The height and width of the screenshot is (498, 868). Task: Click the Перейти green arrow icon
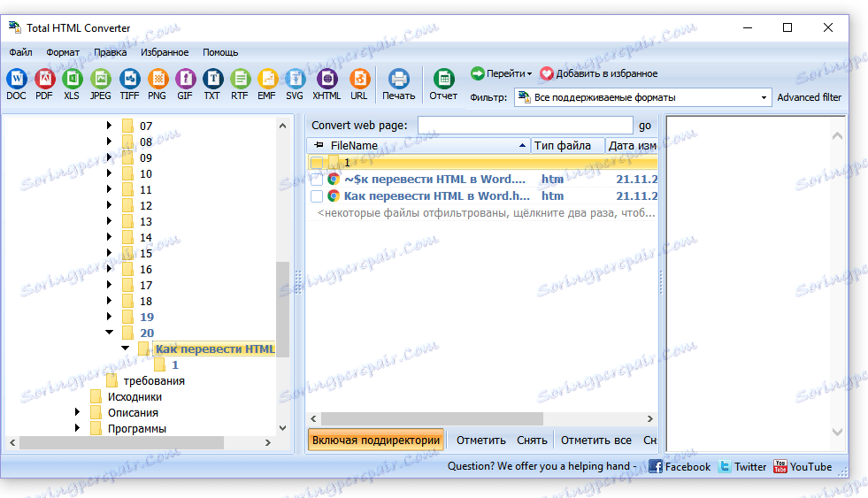click(x=477, y=73)
